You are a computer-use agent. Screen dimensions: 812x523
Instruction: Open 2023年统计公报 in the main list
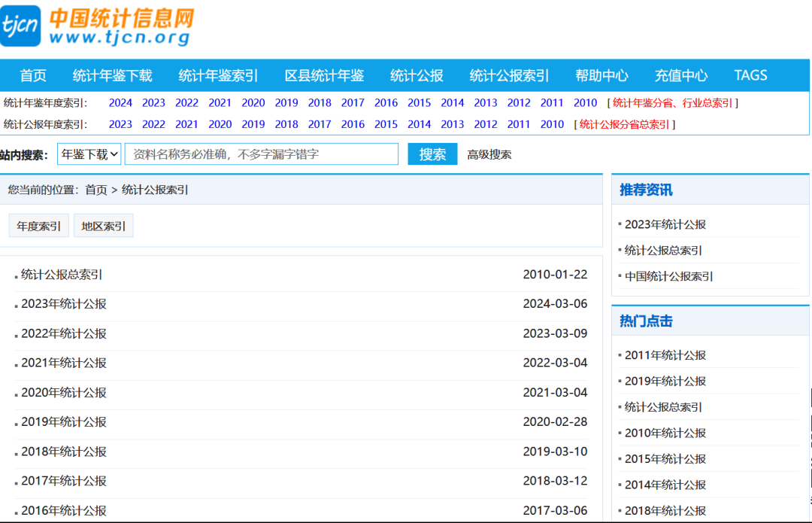coord(64,304)
